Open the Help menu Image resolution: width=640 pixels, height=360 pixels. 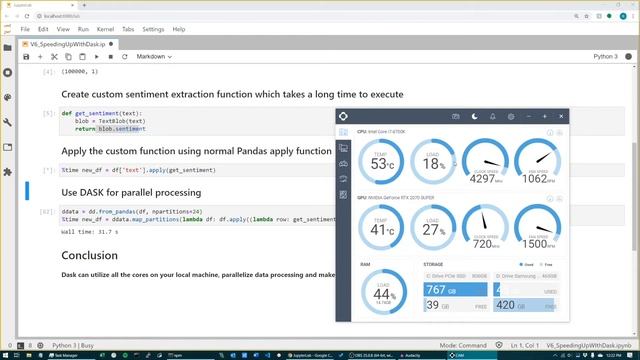coord(179,29)
